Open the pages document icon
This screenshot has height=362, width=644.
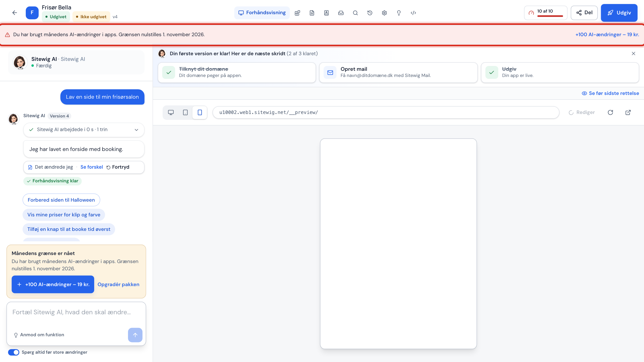pos(312,13)
